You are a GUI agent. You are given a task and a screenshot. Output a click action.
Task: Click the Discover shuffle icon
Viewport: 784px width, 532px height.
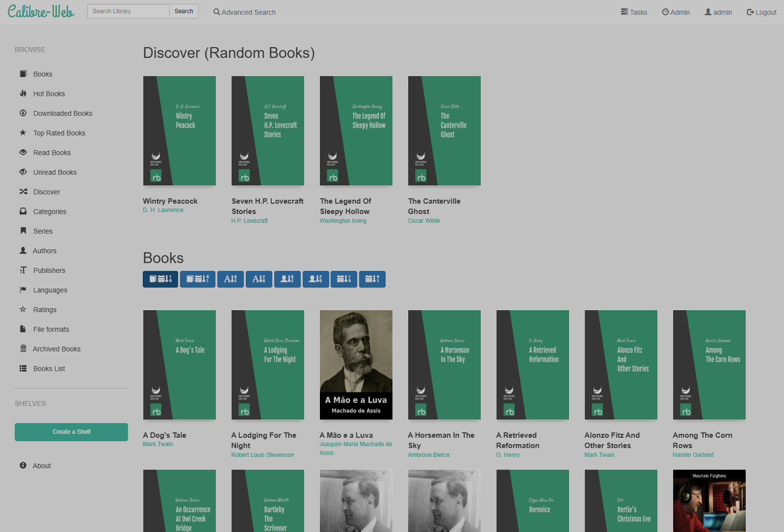tap(23, 191)
